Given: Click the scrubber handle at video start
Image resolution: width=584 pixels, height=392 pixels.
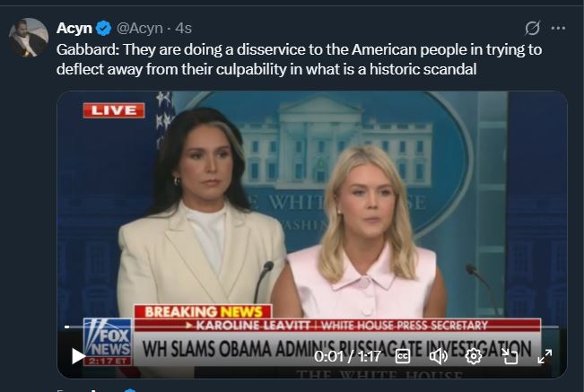Looking at the screenshot, I should pos(67,327).
